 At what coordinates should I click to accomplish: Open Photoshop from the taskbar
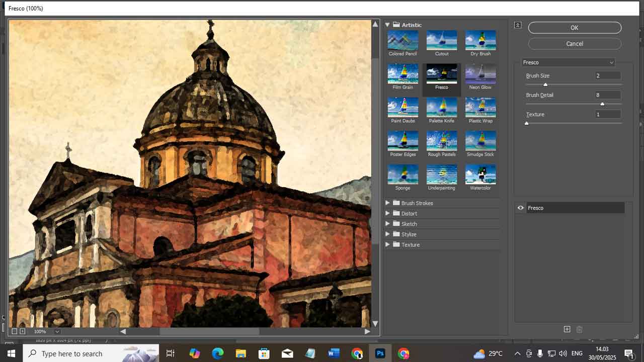pos(380,353)
